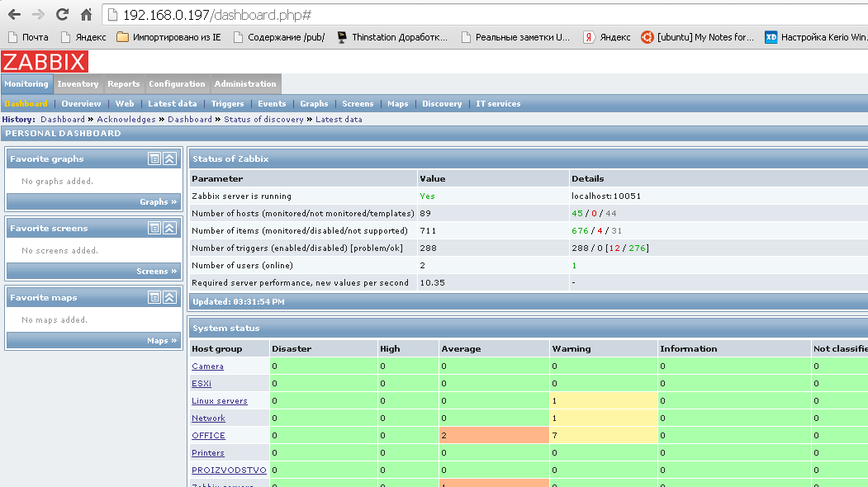This screenshot has width=868, height=487.
Task: Open the ESXi host group
Action: pyautogui.click(x=202, y=384)
